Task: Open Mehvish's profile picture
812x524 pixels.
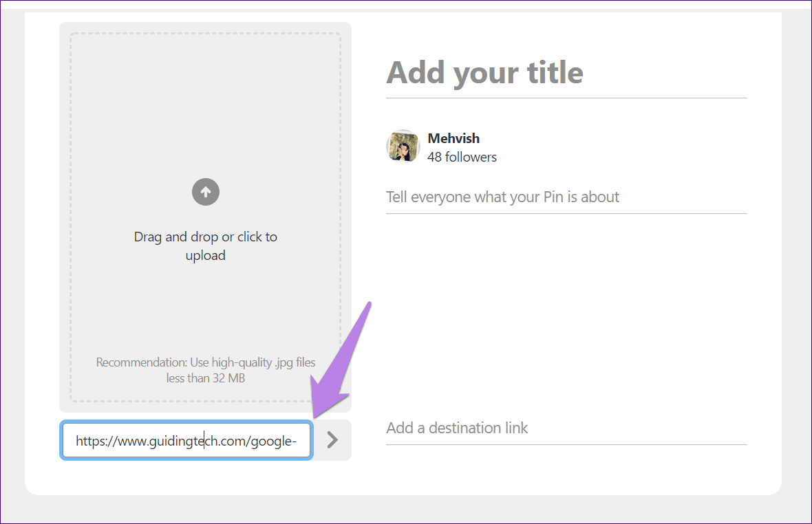Action: pos(403,146)
